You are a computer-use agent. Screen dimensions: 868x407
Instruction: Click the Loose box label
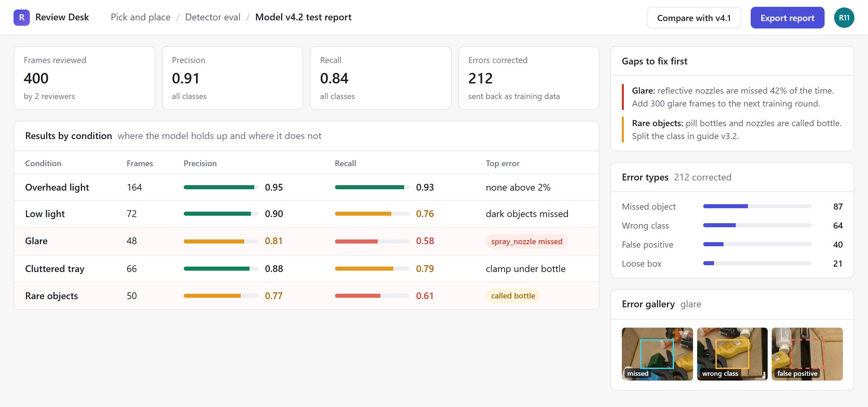pyautogui.click(x=642, y=263)
